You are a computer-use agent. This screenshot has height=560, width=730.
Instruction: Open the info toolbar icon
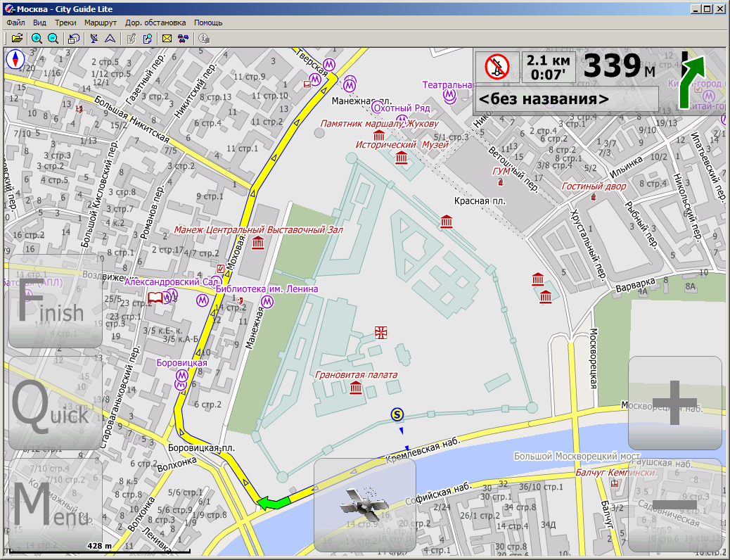point(204,38)
